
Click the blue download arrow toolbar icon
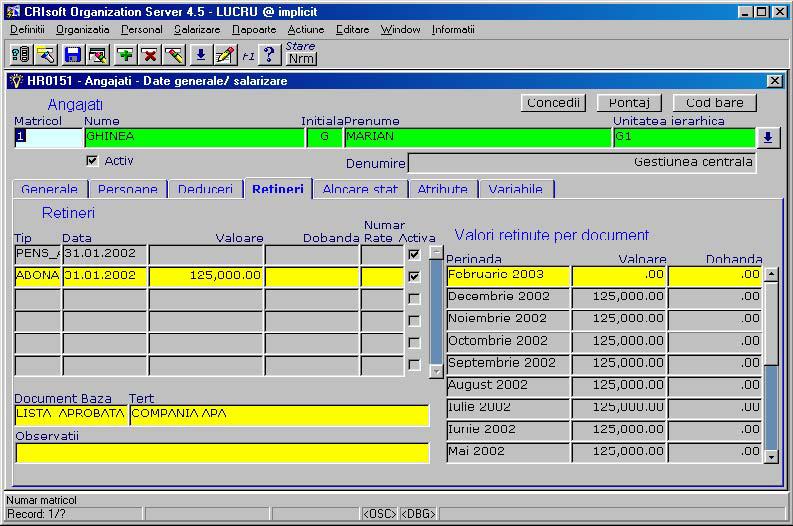click(201, 54)
